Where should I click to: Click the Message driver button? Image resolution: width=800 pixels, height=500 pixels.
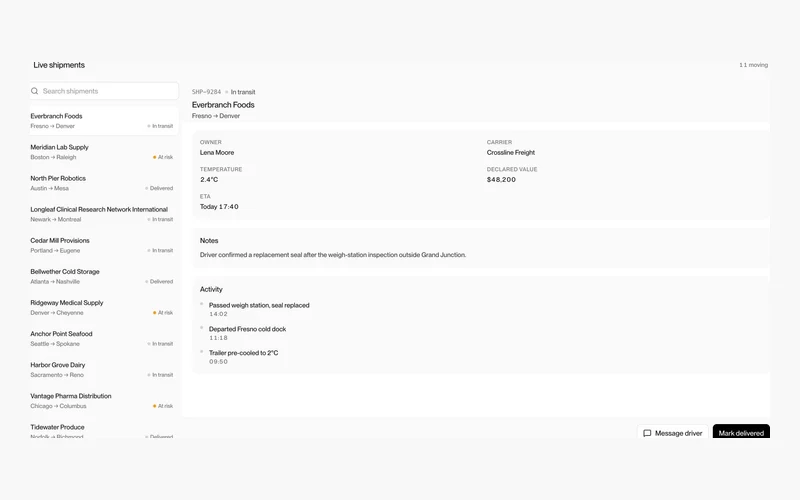(x=672, y=432)
